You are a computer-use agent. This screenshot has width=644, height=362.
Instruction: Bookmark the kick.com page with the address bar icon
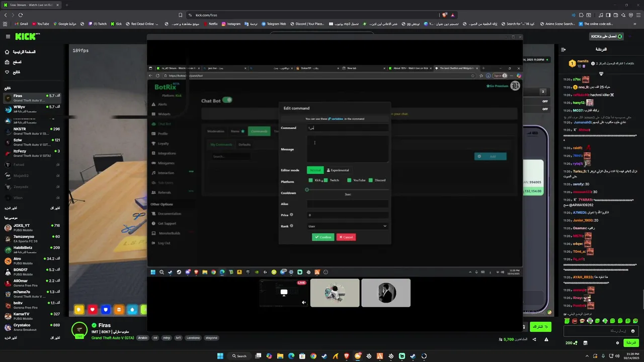tap(180, 15)
